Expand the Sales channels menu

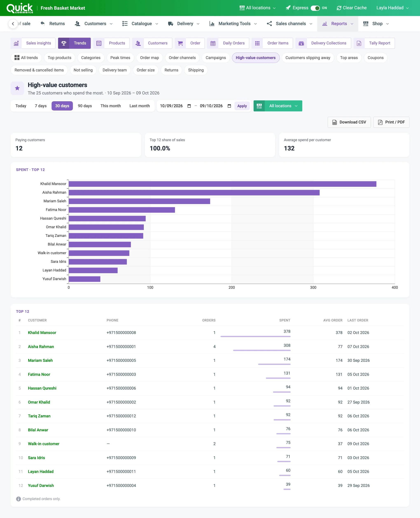click(289, 24)
